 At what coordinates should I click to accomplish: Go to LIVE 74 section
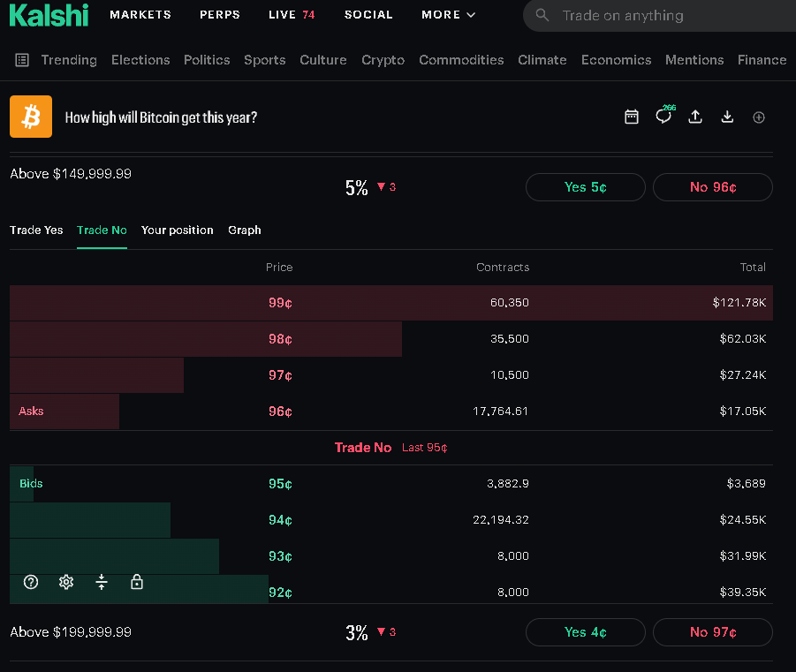(x=292, y=15)
